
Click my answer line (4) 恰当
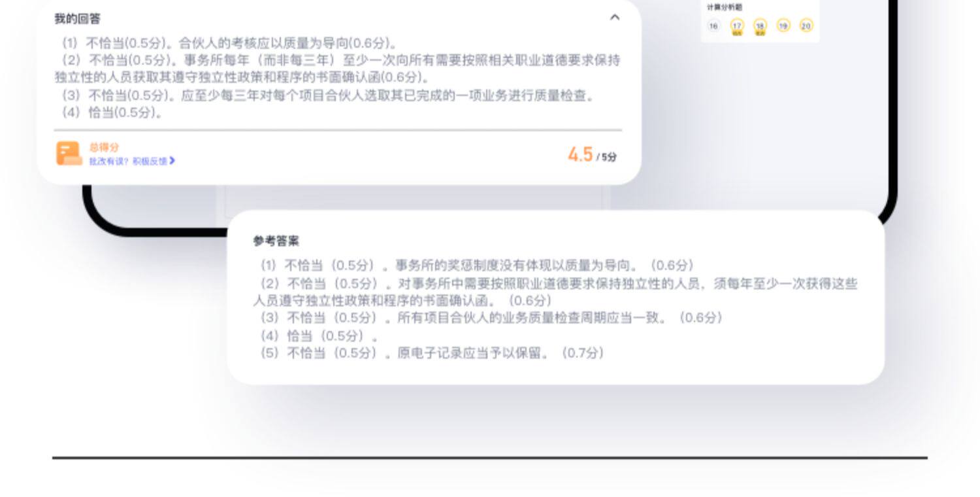click(112, 112)
